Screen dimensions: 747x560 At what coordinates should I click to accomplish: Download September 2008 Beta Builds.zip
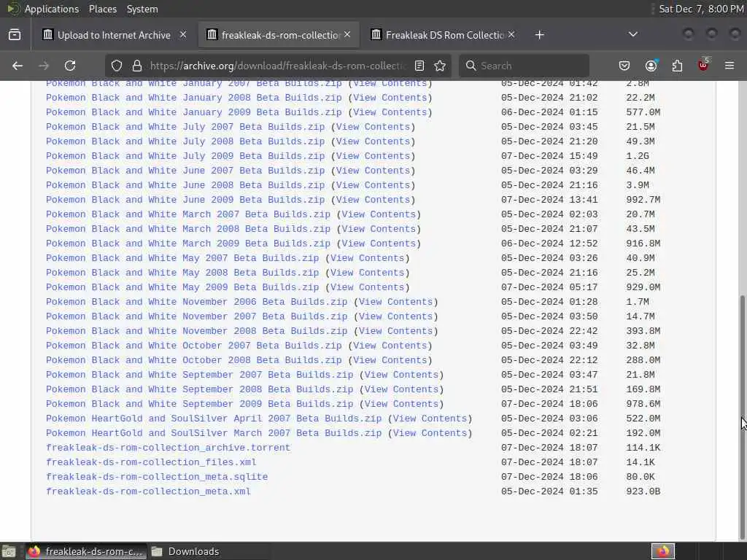[200, 389]
